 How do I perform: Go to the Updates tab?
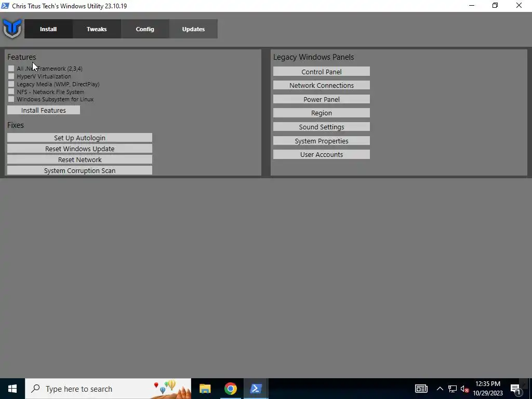tap(193, 29)
